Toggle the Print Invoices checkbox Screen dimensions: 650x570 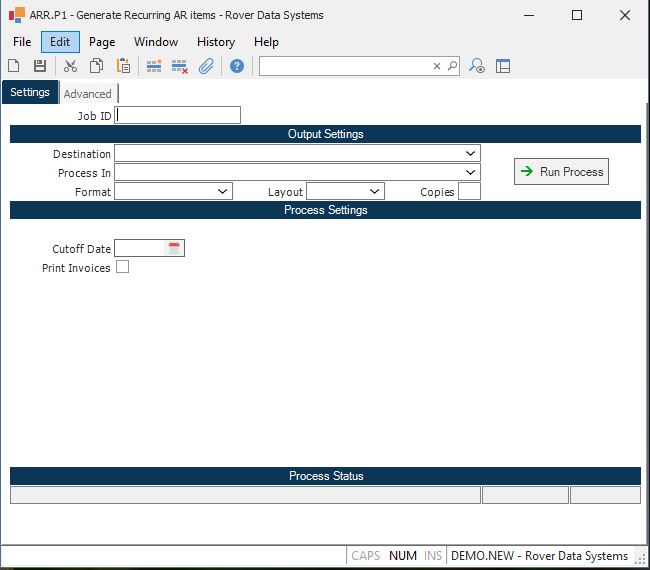(x=122, y=267)
